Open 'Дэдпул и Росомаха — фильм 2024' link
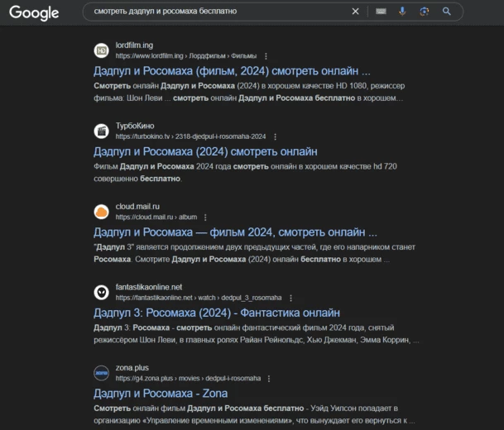The width and height of the screenshot is (504, 430). pos(235,232)
